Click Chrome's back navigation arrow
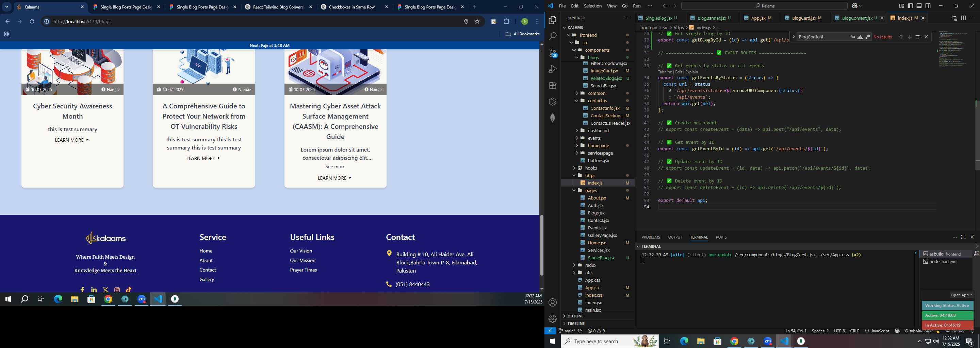Image resolution: width=980 pixels, height=348 pixels. point(7,21)
